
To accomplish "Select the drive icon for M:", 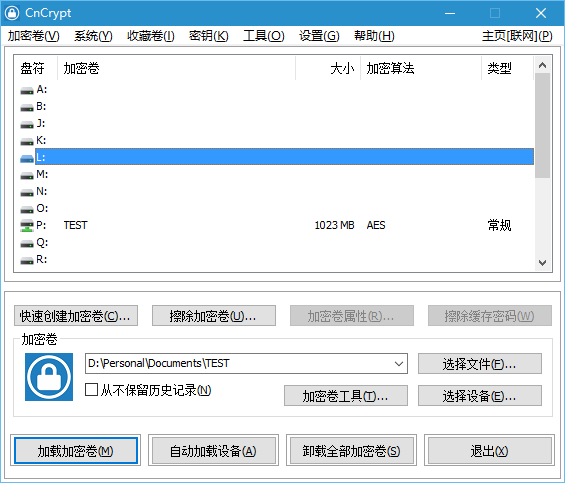I will pos(27,175).
